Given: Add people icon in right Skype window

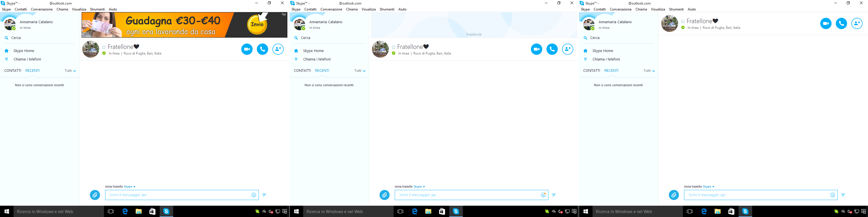Looking at the screenshot, I should click(x=857, y=23).
